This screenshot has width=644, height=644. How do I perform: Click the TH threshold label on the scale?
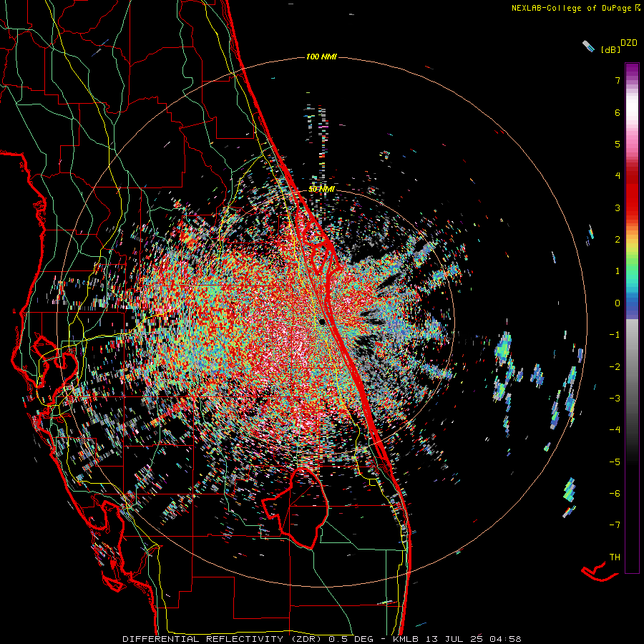click(x=615, y=557)
